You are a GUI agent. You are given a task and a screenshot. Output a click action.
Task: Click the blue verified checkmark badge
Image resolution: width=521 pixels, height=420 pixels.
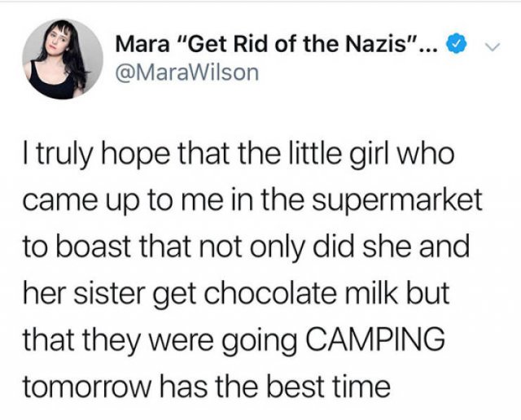coord(456,43)
